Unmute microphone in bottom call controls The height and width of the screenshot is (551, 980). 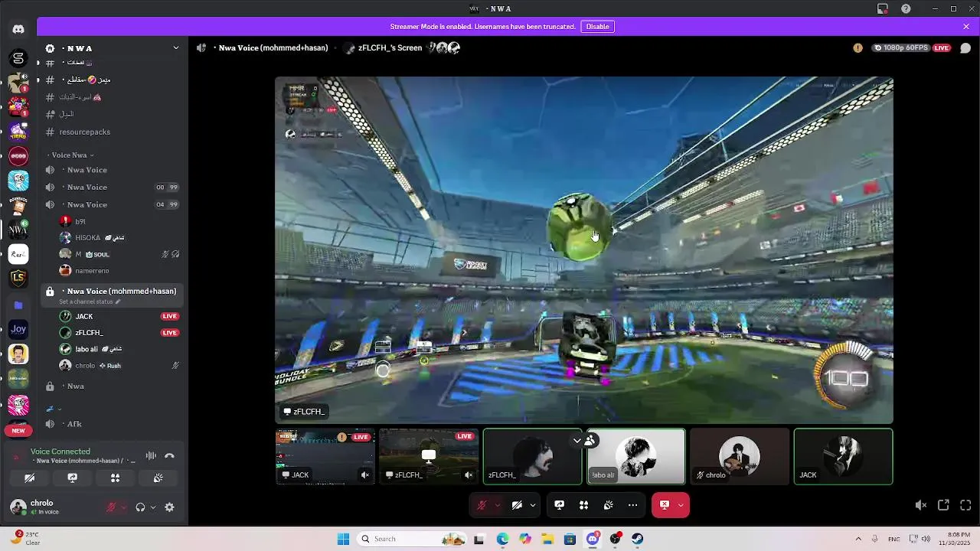(482, 505)
